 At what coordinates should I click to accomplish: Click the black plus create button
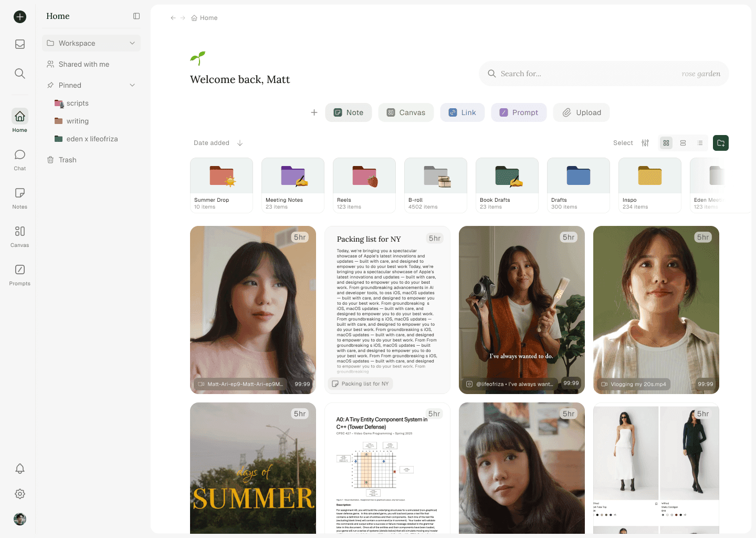pos(20,17)
